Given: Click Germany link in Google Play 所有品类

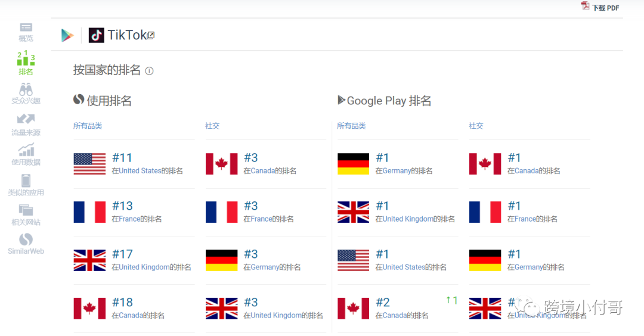Looking at the screenshot, I should (397, 171).
